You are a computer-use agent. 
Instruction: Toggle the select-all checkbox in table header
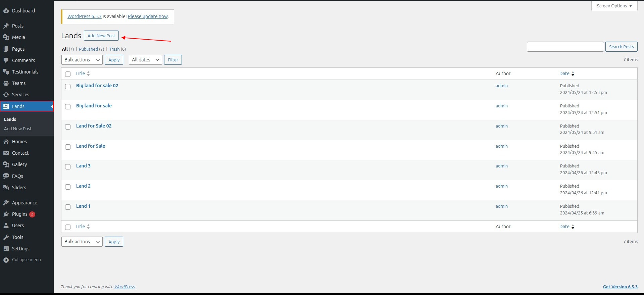(x=68, y=74)
